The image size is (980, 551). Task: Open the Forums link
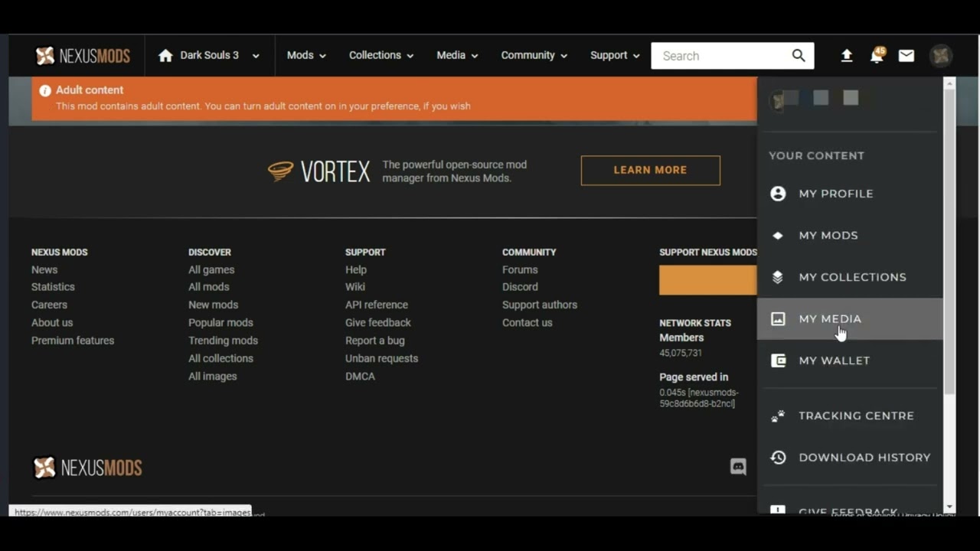pos(520,269)
